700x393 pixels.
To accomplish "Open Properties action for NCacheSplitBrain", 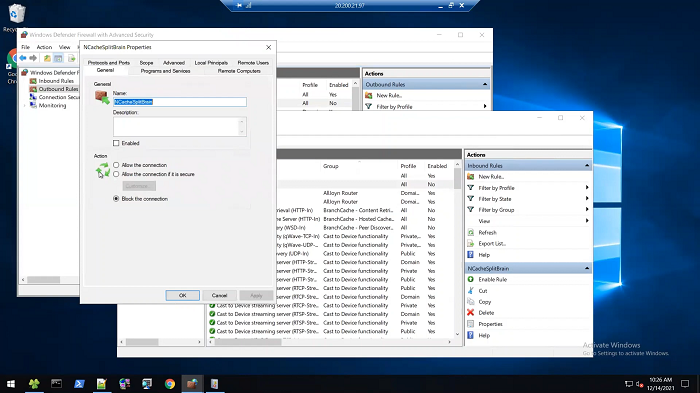I will coord(490,324).
